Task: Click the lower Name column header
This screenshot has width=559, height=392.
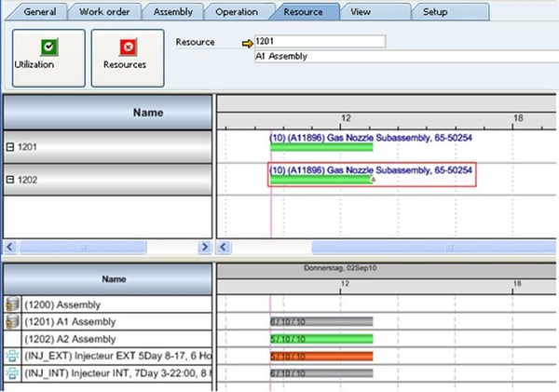Action: pos(107,279)
